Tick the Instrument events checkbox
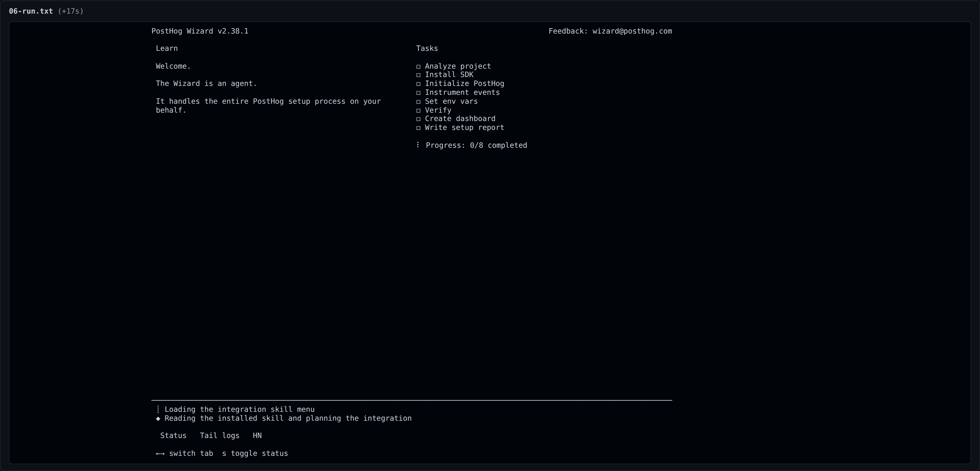980x471 pixels. [x=418, y=93]
